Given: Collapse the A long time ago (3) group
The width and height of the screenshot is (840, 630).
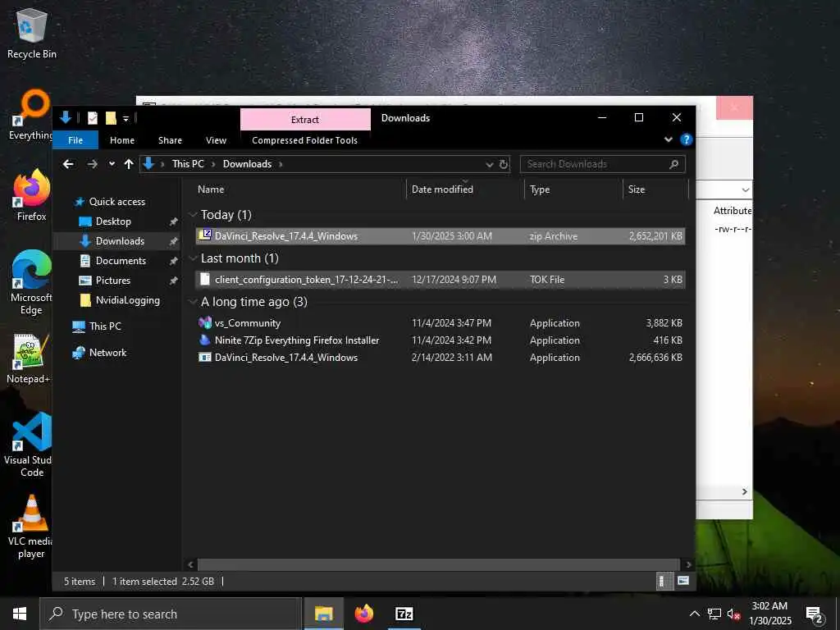Looking at the screenshot, I should 193,302.
